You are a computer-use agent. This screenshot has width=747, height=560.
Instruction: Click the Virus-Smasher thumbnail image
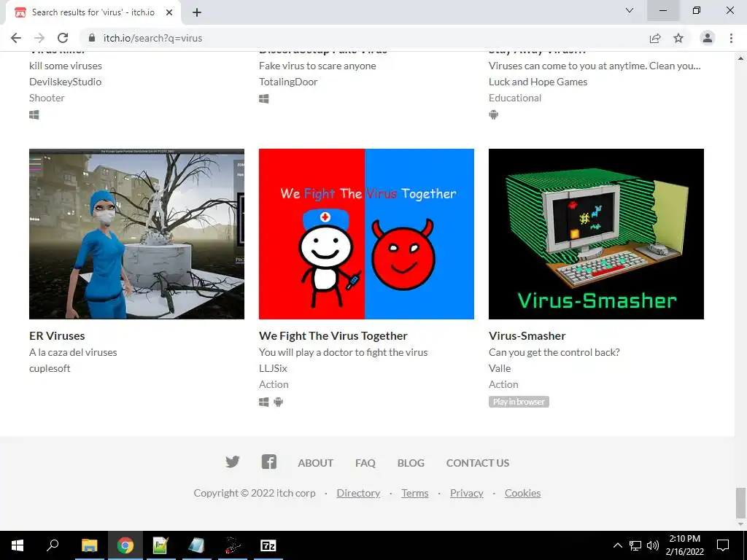pos(596,234)
